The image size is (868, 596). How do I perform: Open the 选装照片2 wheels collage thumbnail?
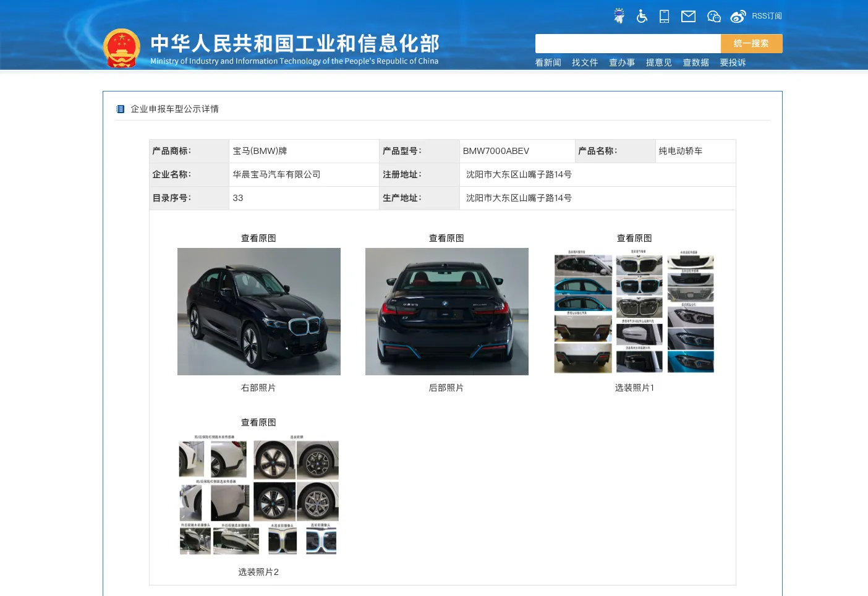pos(259,496)
